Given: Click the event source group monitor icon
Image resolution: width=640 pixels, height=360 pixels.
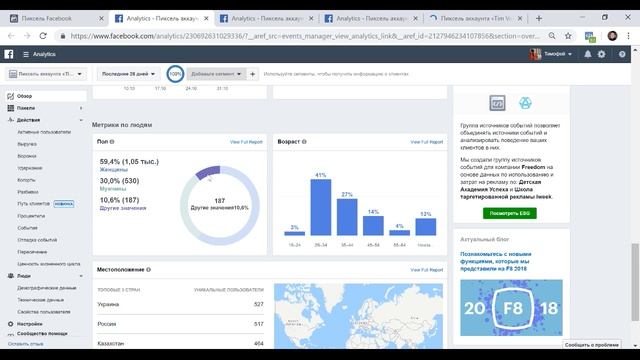Looking at the screenshot, I should coord(497,103).
